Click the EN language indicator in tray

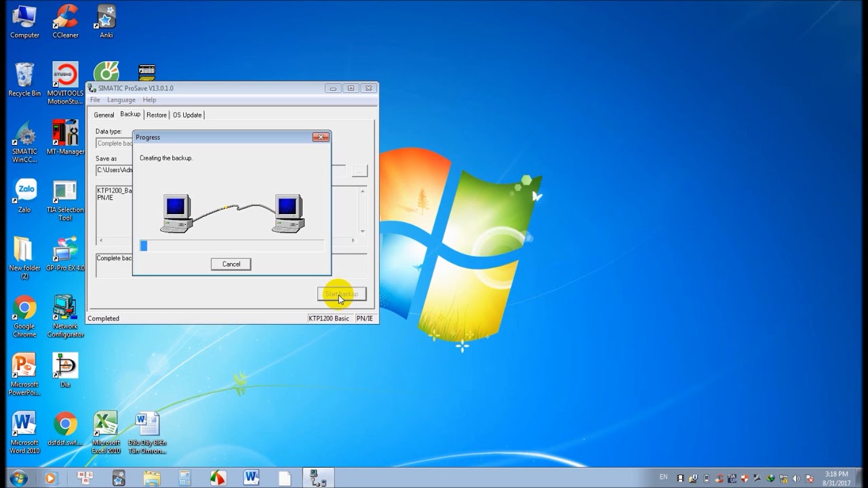coord(664,478)
